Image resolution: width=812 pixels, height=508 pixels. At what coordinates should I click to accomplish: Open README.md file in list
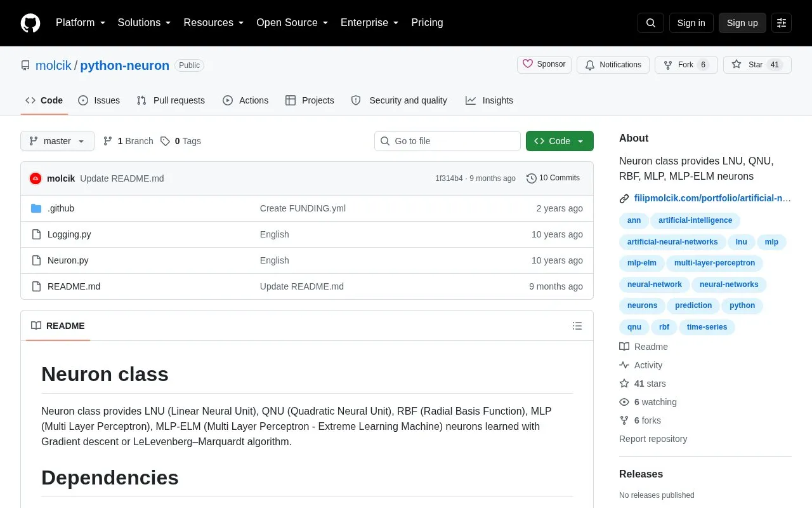point(74,286)
